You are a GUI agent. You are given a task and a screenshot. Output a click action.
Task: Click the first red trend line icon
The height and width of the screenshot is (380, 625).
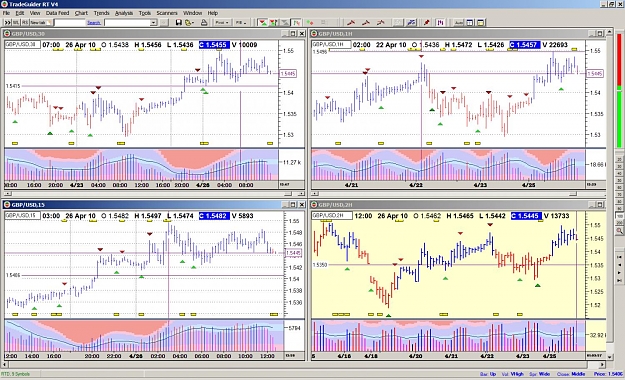[x=351, y=23]
